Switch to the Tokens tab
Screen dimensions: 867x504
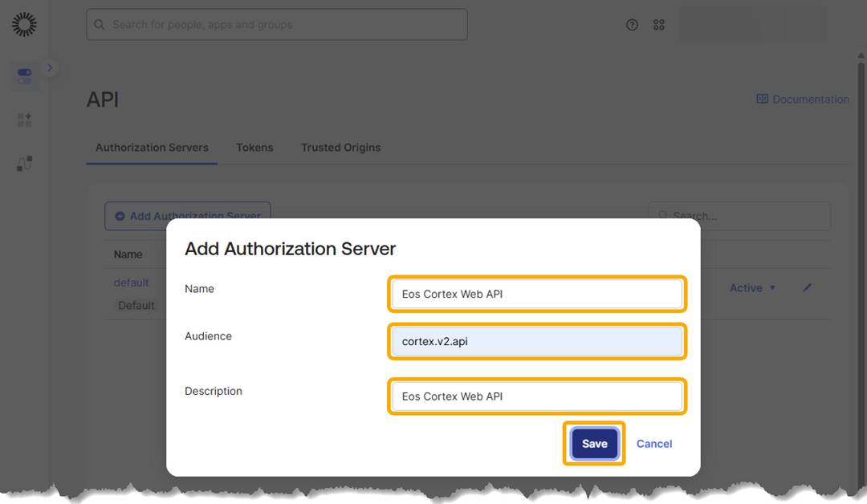[255, 148]
